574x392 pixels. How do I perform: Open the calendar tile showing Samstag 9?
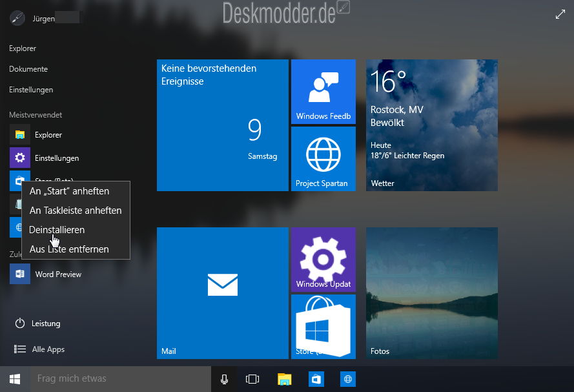223,125
